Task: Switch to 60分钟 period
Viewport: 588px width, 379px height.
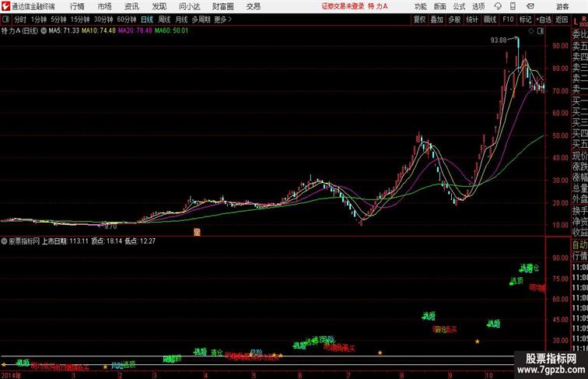Action: (127, 19)
